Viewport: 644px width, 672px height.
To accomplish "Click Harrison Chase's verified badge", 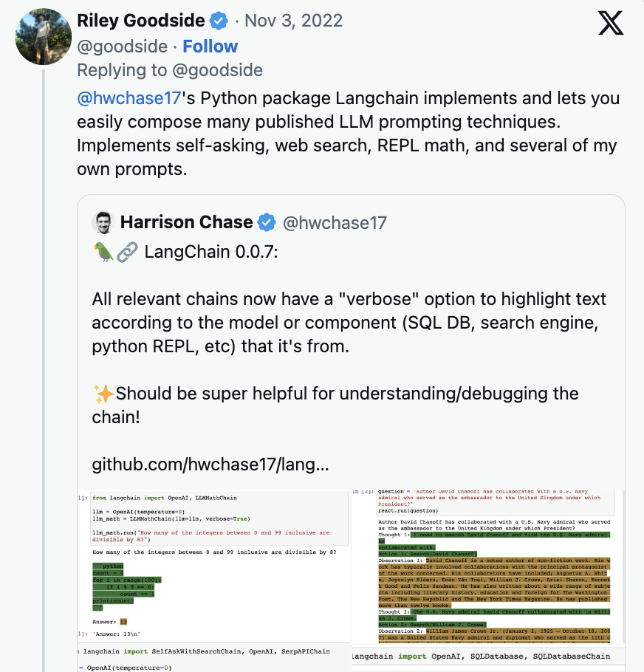I will click(266, 222).
